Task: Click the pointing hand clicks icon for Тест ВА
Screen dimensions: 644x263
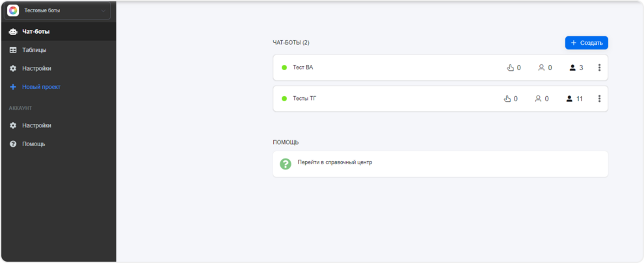Action: click(x=510, y=68)
